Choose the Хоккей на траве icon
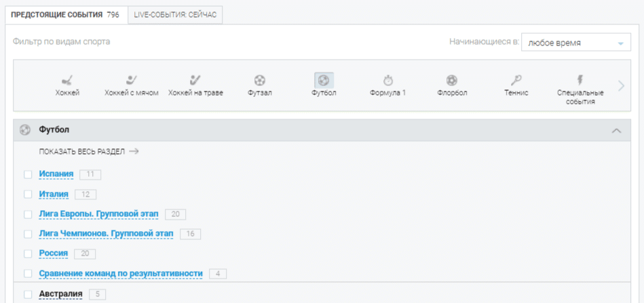Screen dimensions: 644x303 (195, 80)
